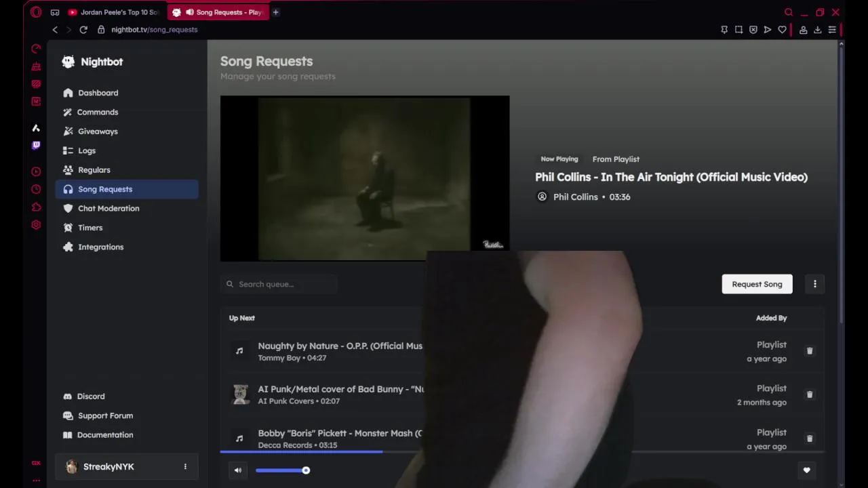Select the Song Requests sidebar item
The width and height of the screenshot is (868, 488).
tap(127, 189)
